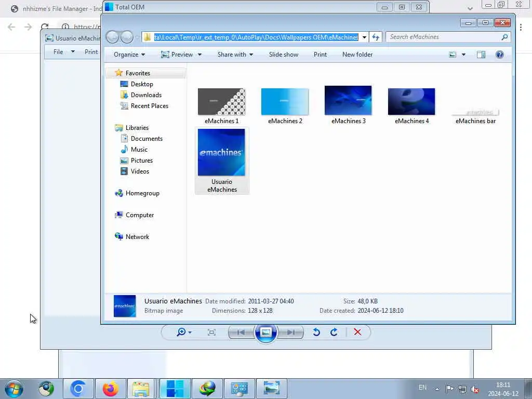
Task: Click the Date modified value 2011-03-27 04:40
Action: pos(271,301)
